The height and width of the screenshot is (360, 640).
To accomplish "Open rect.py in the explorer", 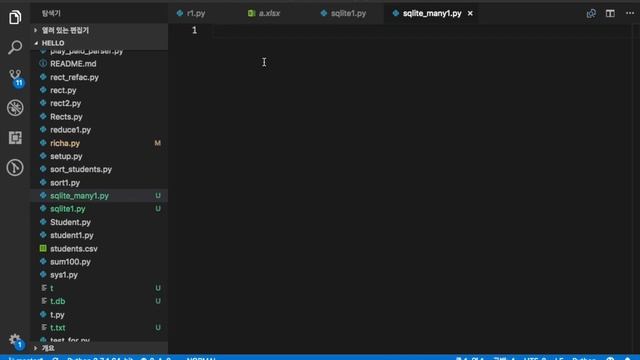I will pos(63,90).
